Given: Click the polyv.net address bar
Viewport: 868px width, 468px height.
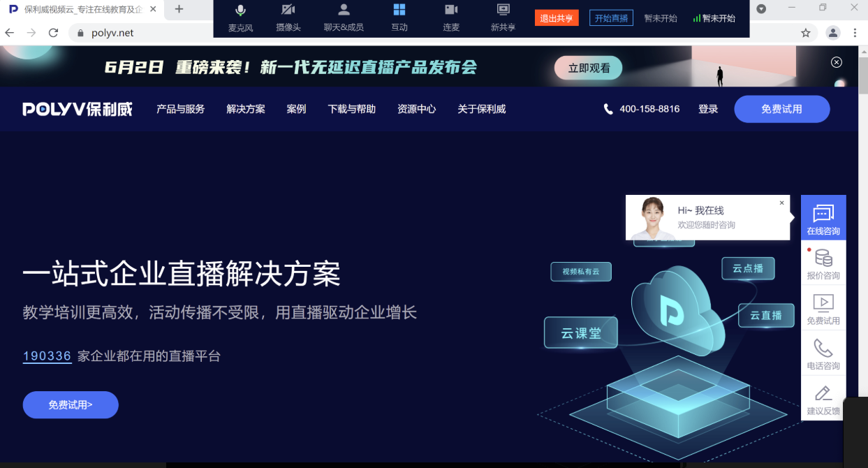Looking at the screenshot, I should tap(443, 33).
